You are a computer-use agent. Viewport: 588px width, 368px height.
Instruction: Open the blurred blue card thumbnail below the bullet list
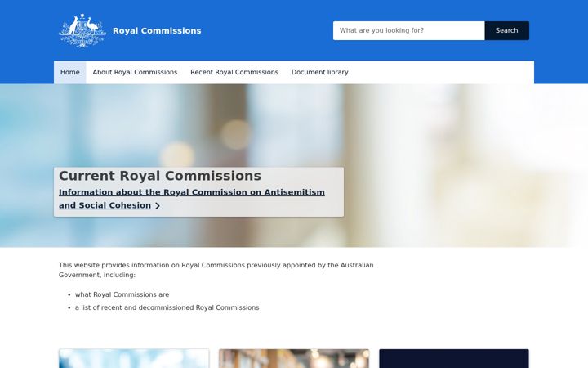coord(134,359)
